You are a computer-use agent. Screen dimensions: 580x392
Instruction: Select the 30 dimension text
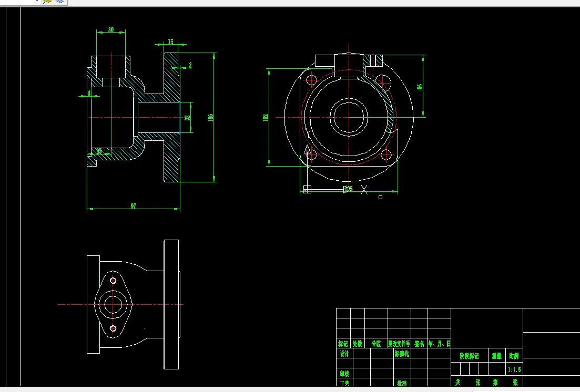pyautogui.click(x=111, y=29)
